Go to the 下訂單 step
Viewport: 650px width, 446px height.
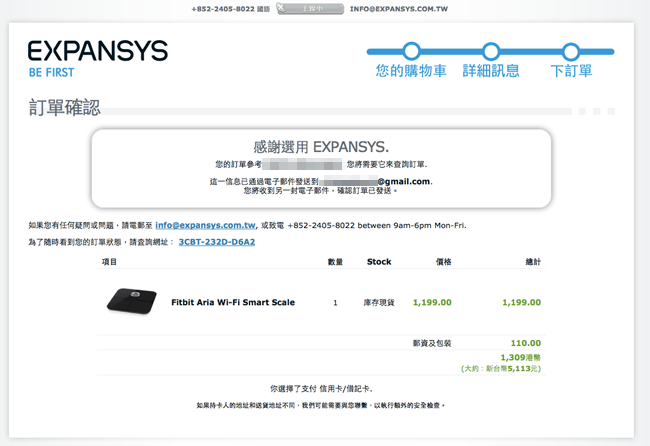(x=571, y=70)
